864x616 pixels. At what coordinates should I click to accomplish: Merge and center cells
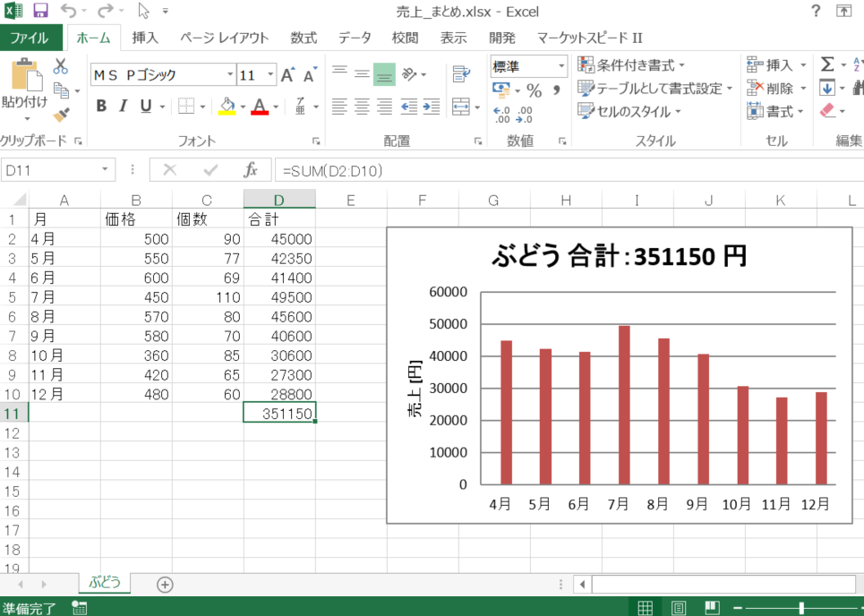461,107
